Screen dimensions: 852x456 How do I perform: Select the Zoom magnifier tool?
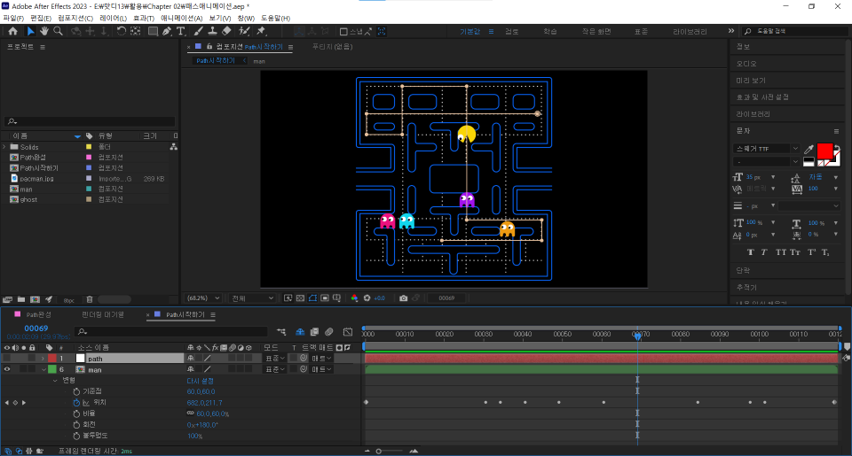pos(58,32)
